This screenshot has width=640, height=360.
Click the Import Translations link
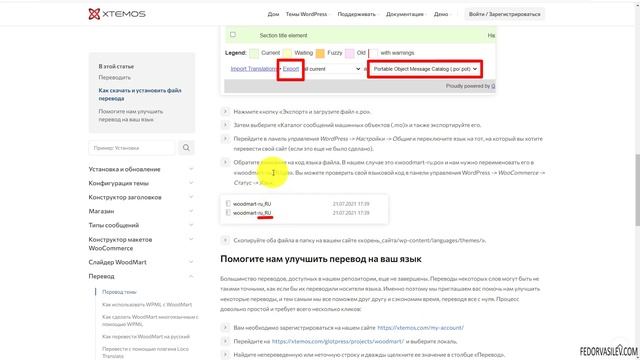point(253,69)
